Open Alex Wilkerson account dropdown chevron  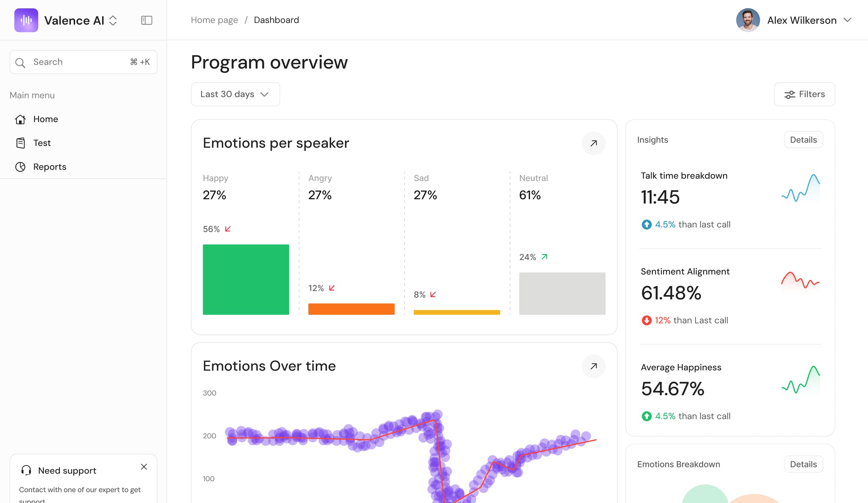[x=848, y=20]
